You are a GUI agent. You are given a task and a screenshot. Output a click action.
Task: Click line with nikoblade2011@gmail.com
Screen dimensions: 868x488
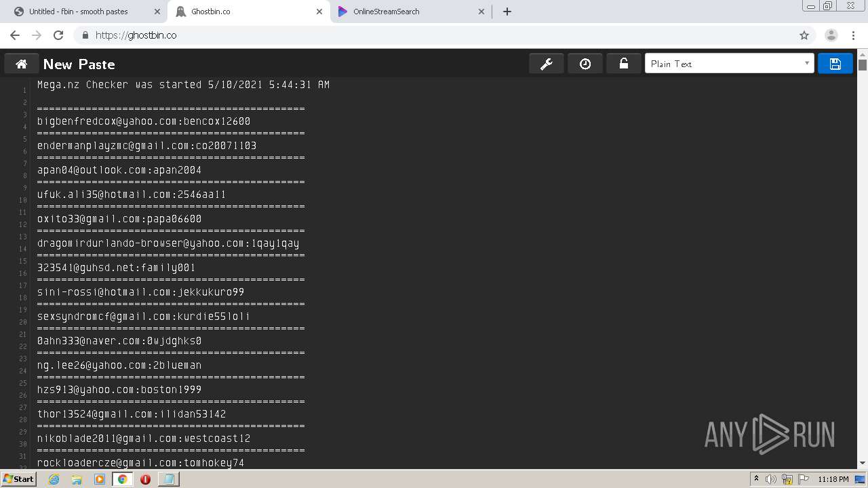click(144, 439)
